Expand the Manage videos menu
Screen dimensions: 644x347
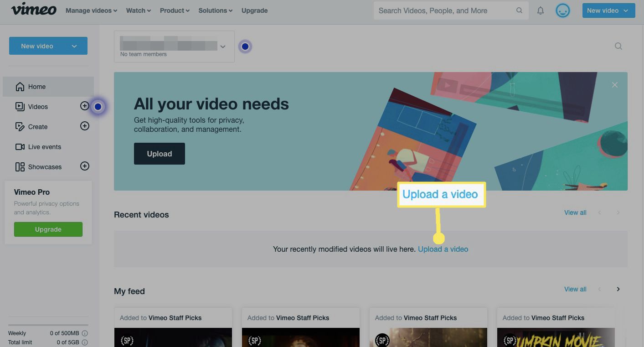91,10
